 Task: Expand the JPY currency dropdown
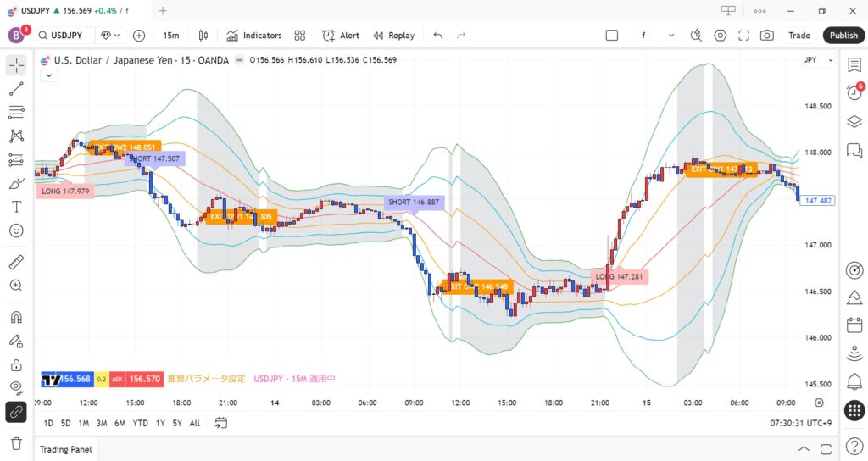[810, 60]
